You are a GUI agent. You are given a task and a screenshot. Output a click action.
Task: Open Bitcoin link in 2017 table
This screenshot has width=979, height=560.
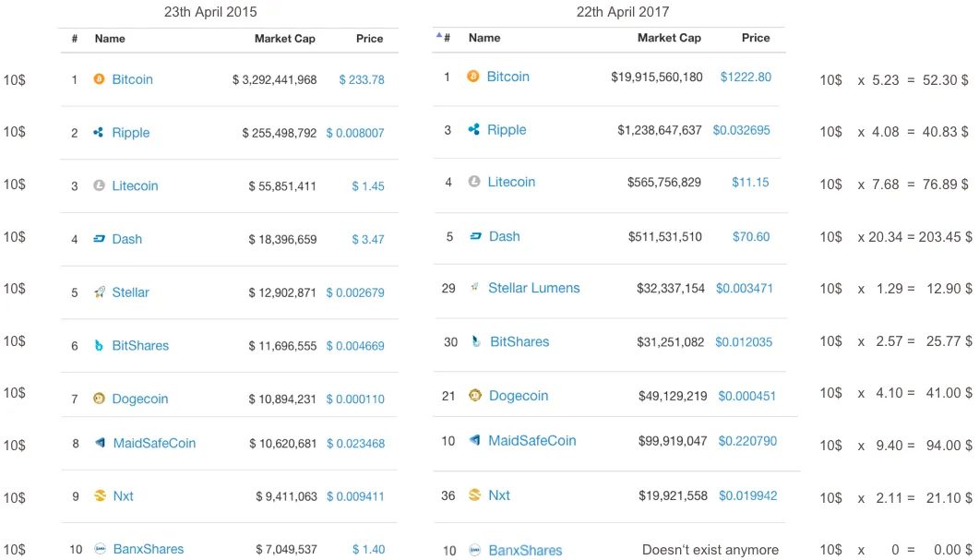click(508, 77)
